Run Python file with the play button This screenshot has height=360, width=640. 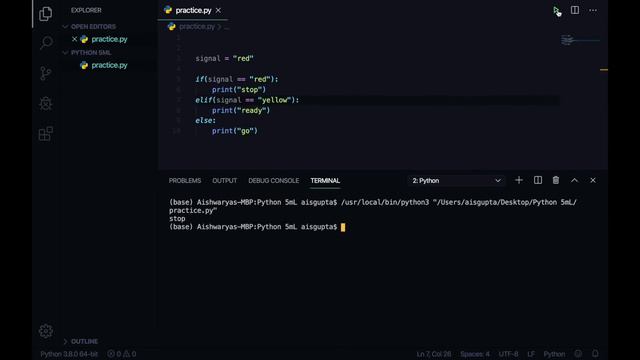point(556,10)
